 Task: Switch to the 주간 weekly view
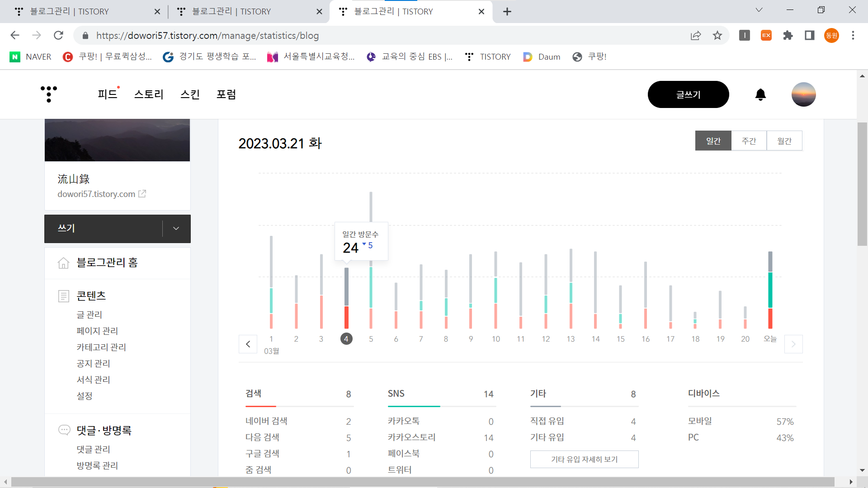tap(749, 141)
